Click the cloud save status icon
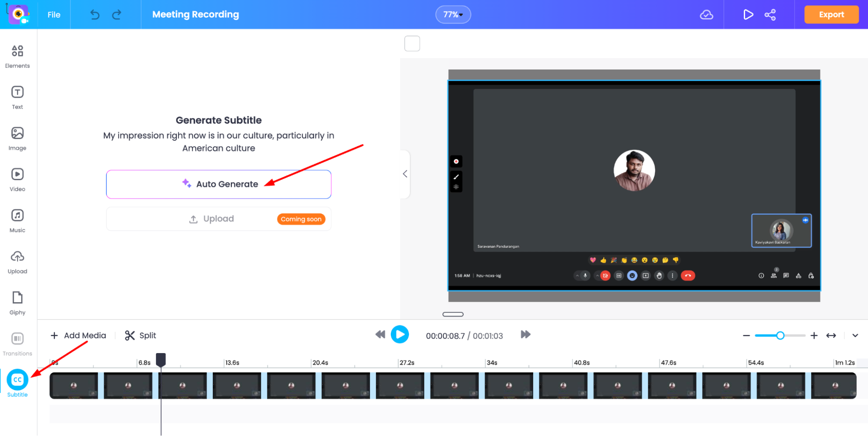 click(706, 15)
